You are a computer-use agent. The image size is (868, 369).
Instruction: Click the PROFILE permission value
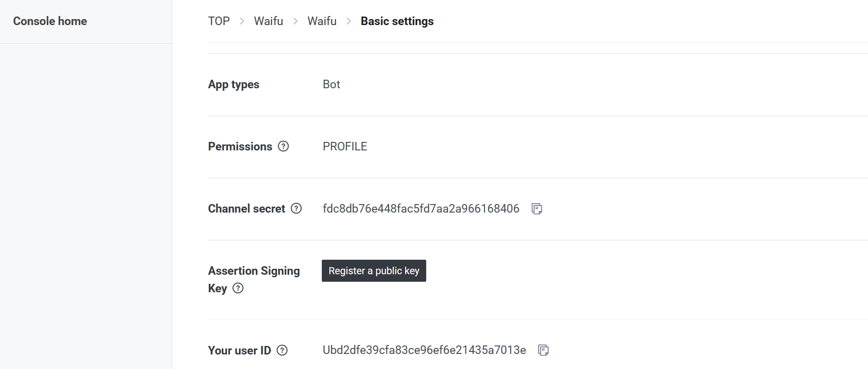(345, 146)
